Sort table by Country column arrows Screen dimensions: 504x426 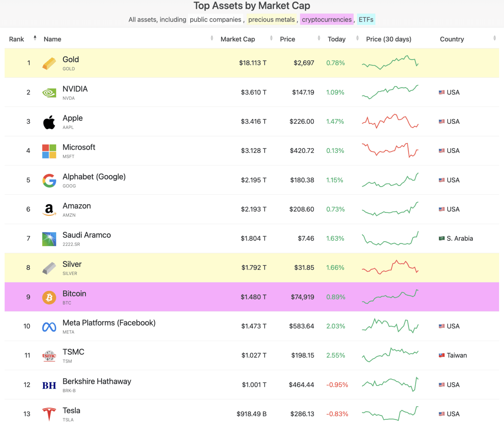(494, 38)
